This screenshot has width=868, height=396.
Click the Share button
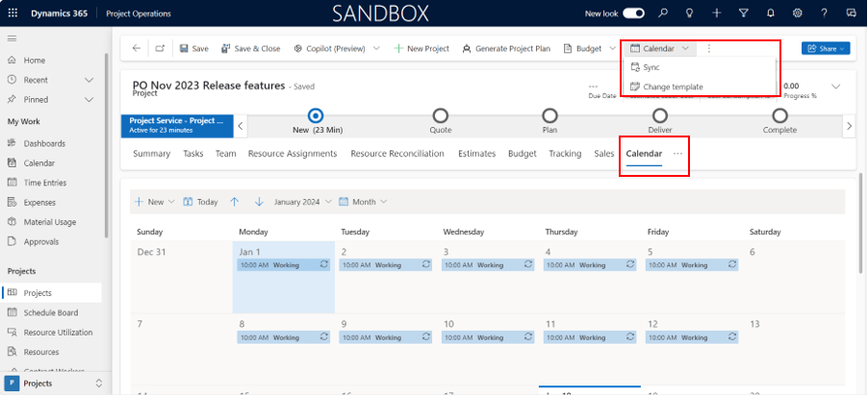[x=826, y=48]
